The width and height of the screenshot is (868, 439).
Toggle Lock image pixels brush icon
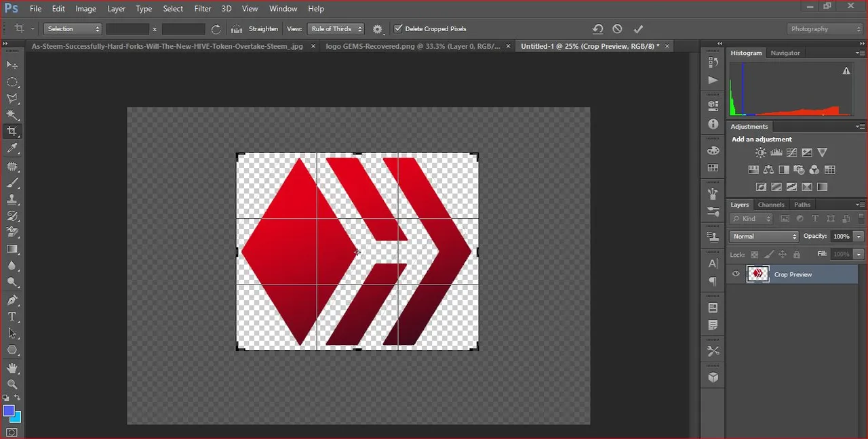(768, 255)
